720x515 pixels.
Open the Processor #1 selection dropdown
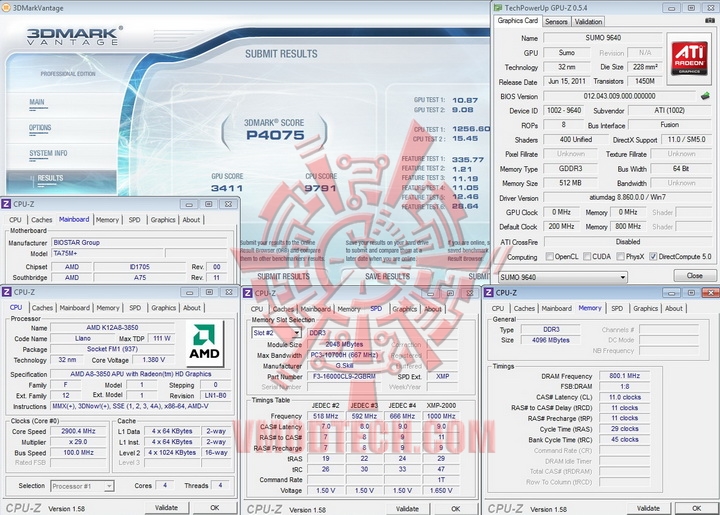[109, 486]
